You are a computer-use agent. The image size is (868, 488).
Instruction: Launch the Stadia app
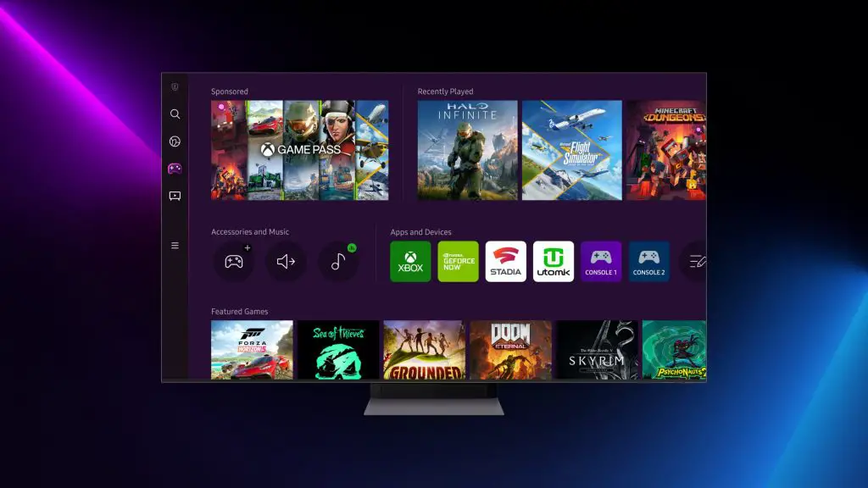click(506, 262)
